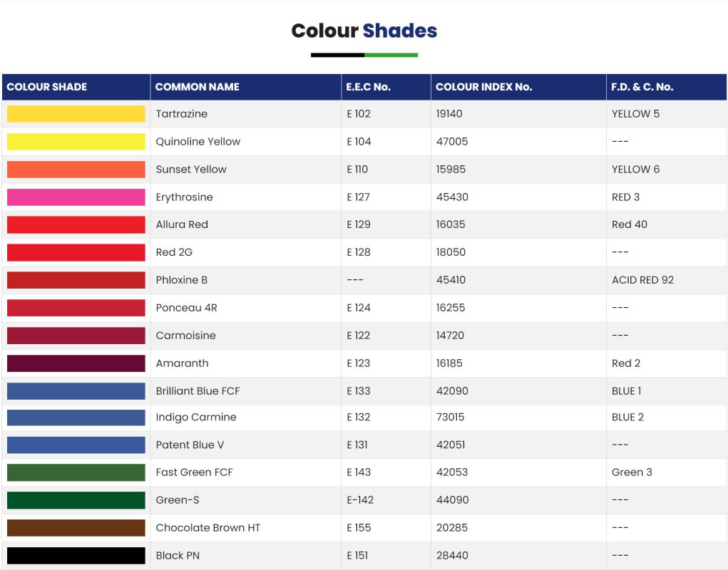Click the Colour Shades page heading
Viewport: 728px width, 570px height.
point(364,31)
